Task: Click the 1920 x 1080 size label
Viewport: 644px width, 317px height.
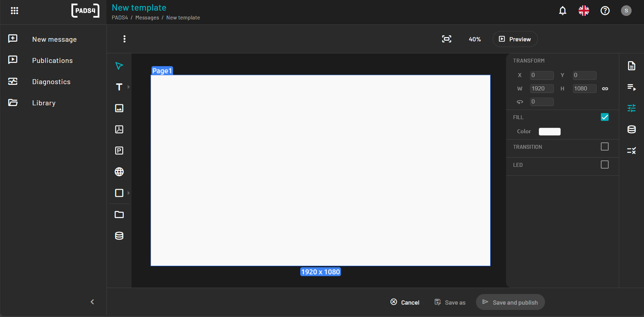Action: (320, 272)
